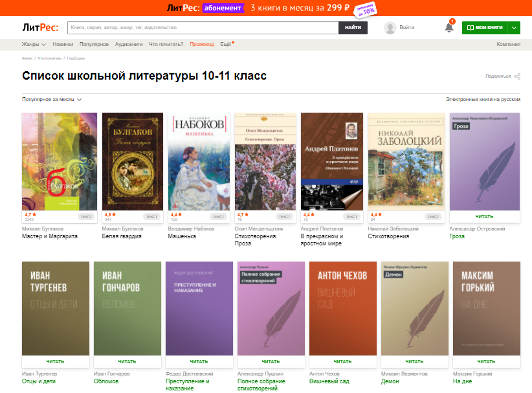Open Белая гвардия book cover

tap(132, 162)
